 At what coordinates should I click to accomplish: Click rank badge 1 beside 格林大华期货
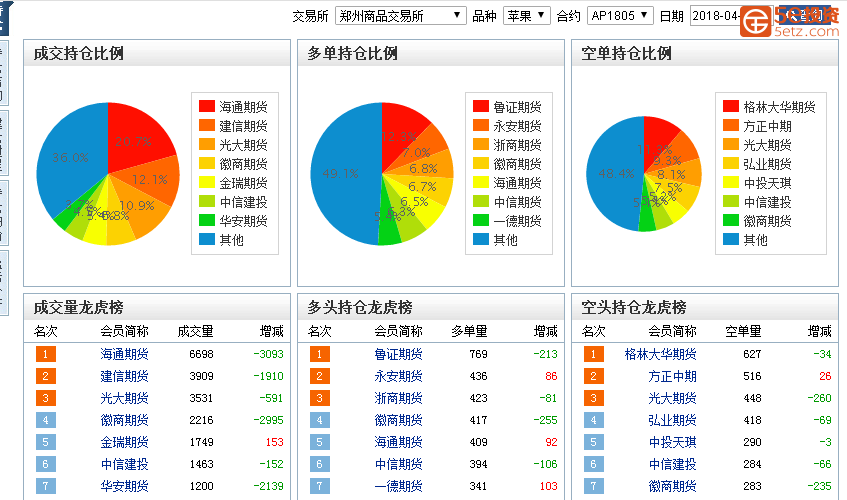(593, 354)
